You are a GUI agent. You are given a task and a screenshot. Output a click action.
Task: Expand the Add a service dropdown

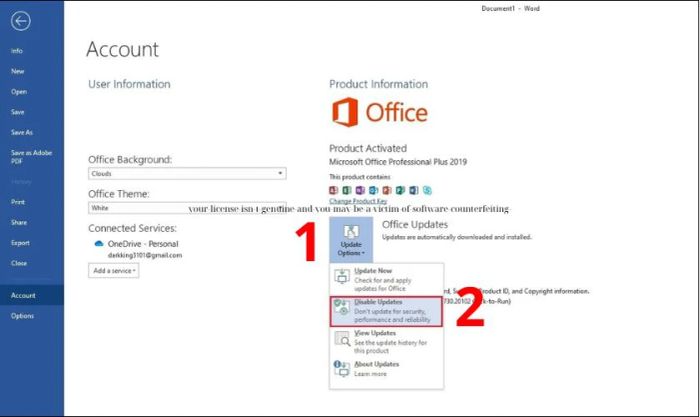[114, 271]
